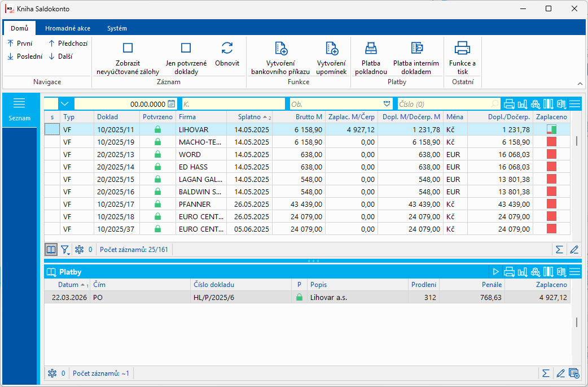The width and height of the screenshot is (588, 387).
Task: Click the main list vertical scrollbar
Action: click(x=576, y=141)
